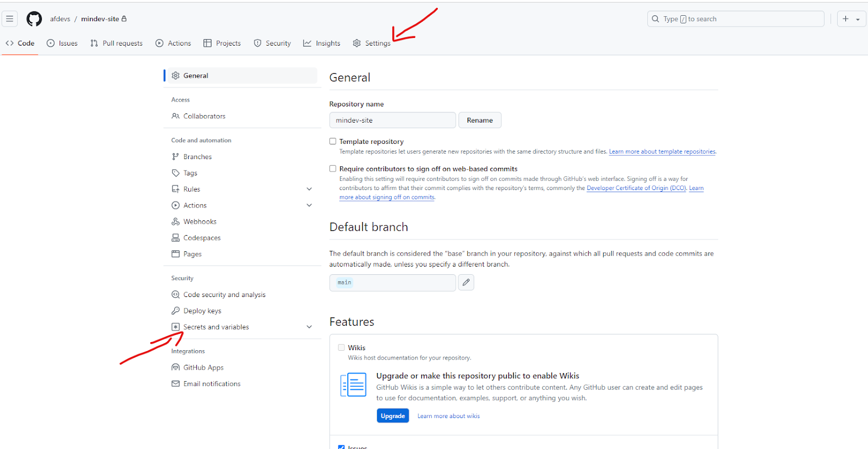Click the Settings gear icon in top nav
The width and height of the screenshot is (868, 449).
pos(356,43)
